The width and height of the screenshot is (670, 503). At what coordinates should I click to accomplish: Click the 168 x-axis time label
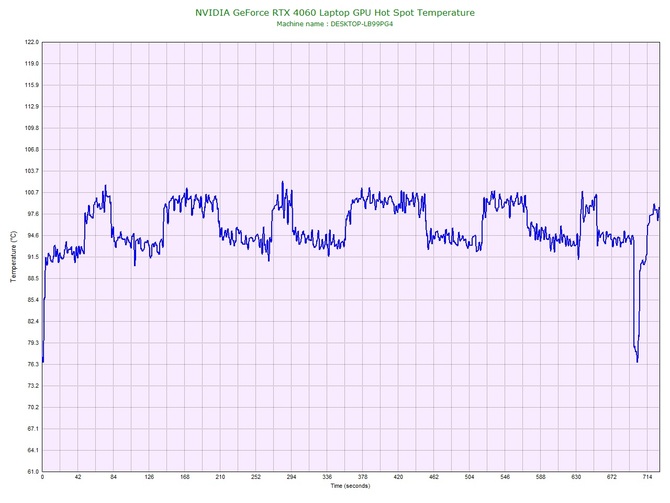tap(185, 477)
